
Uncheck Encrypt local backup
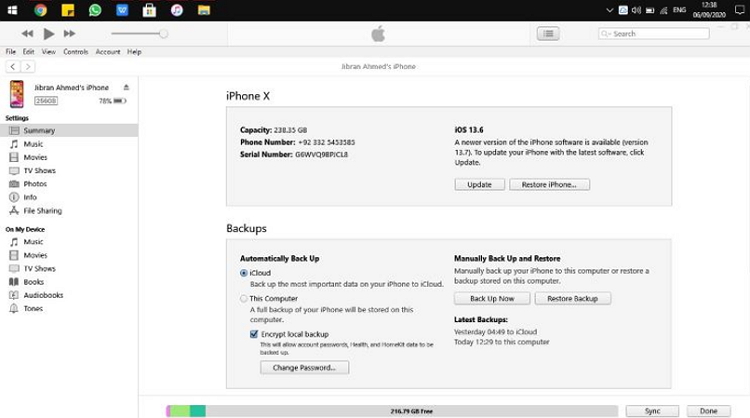[x=254, y=334]
